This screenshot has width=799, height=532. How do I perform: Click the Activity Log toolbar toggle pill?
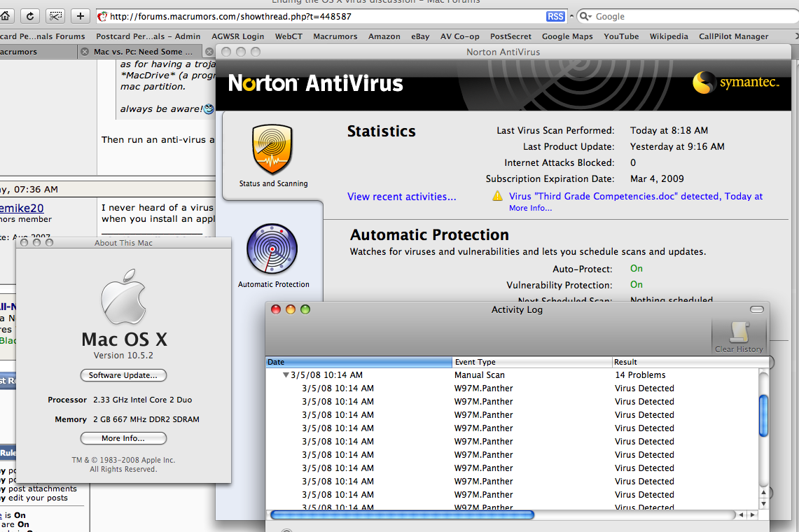pyautogui.click(x=757, y=309)
